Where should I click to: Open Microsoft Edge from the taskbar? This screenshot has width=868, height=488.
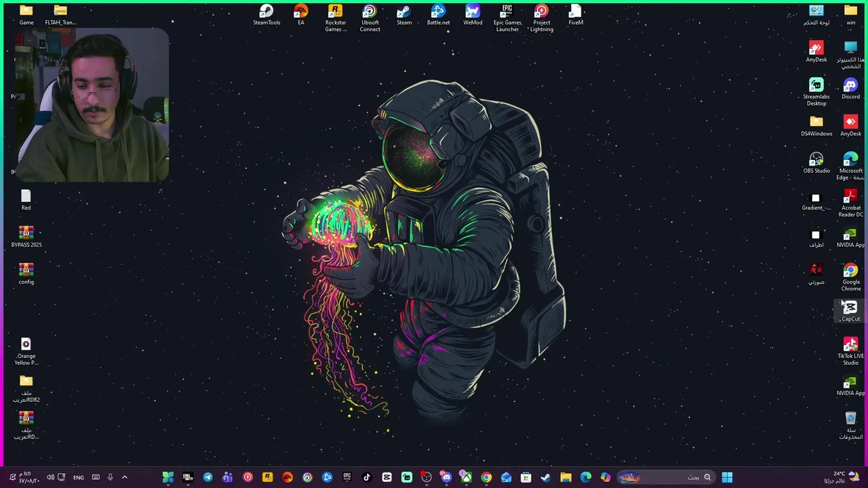click(585, 477)
